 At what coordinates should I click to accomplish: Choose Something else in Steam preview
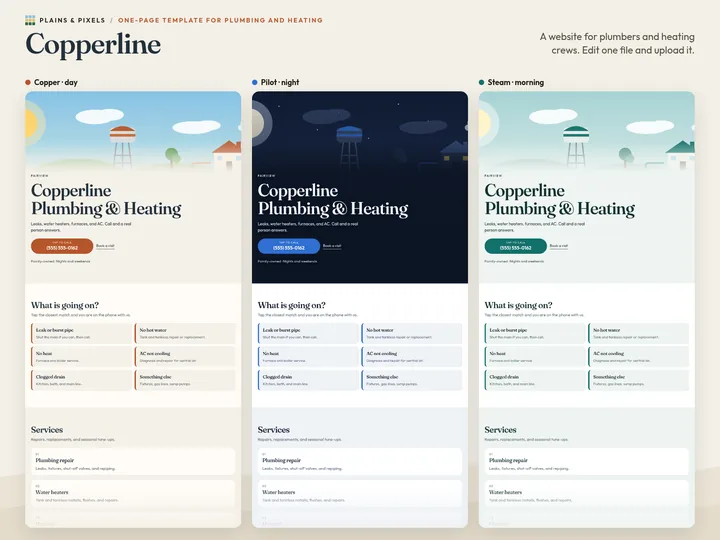click(x=639, y=380)
